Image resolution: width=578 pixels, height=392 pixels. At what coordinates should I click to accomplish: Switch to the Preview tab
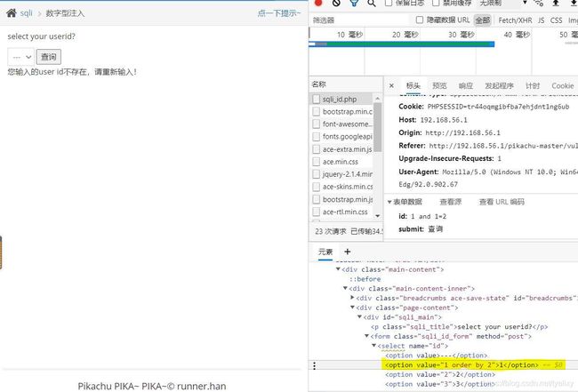pyautogui.click(x=439, y=86)
